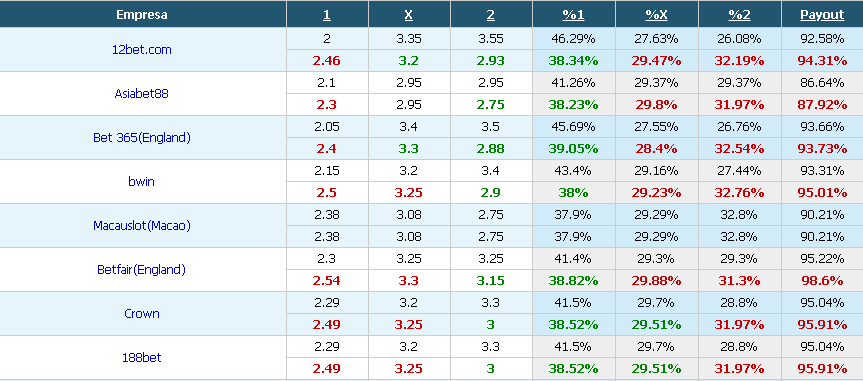
Task: Select Betfair's 98.6% payout cell
Action: point(822,281)
